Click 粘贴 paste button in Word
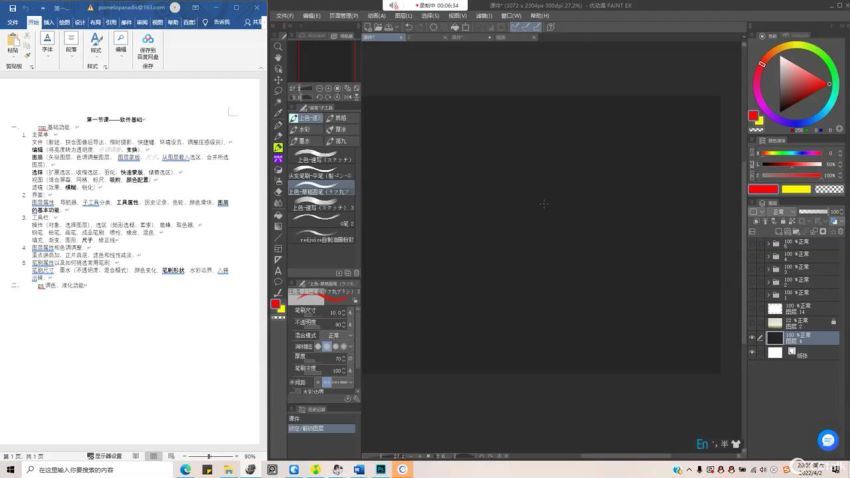 coord(13,43)
